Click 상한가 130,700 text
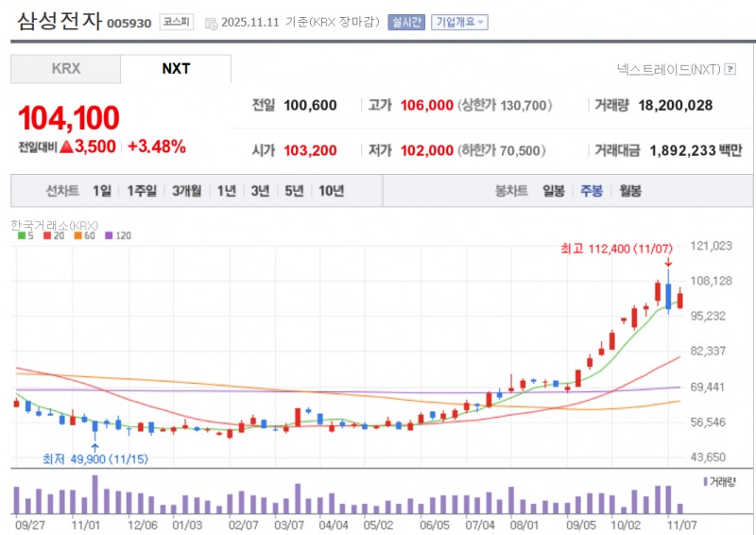Viewport: 756px width, 535px height. [505, 105]
